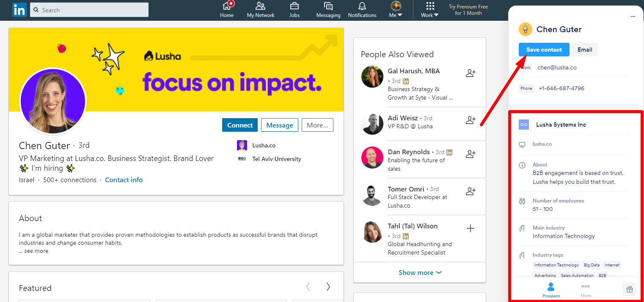Open LinkedIn Home
The width and height of the screenshot is (644, 302).
pos(227,9)
